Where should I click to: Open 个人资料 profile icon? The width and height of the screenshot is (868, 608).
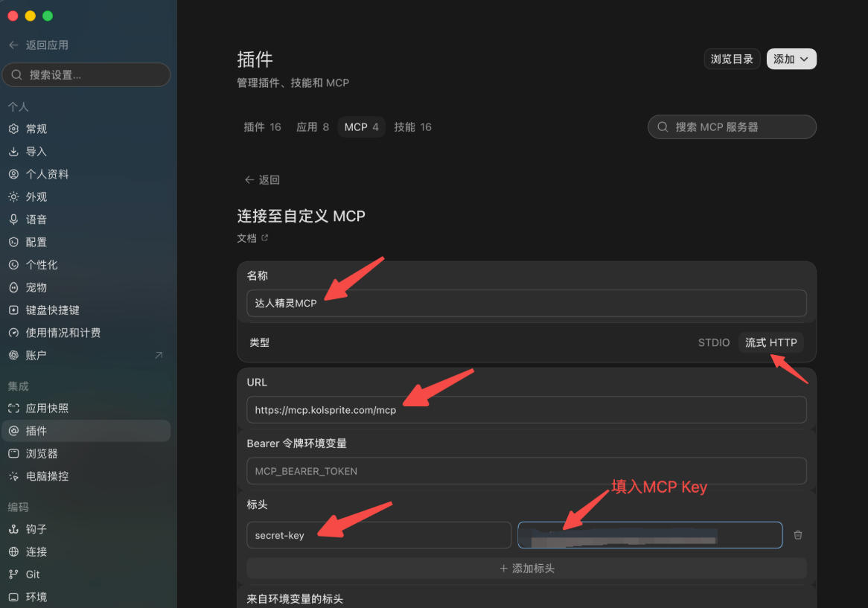pos(14,174)
